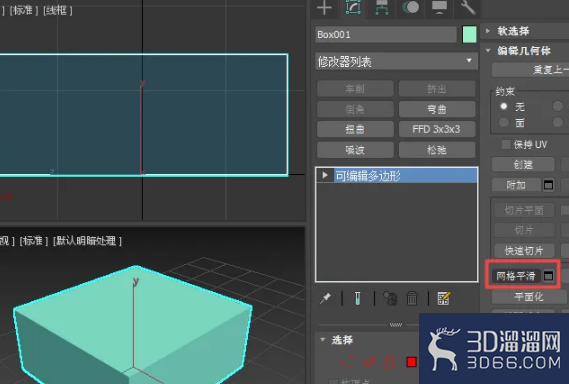The width and height of the screenshot is (569, 384).
Task: Select 可编辑多边形 in modifier stack
Action: [x=396, y=176]
